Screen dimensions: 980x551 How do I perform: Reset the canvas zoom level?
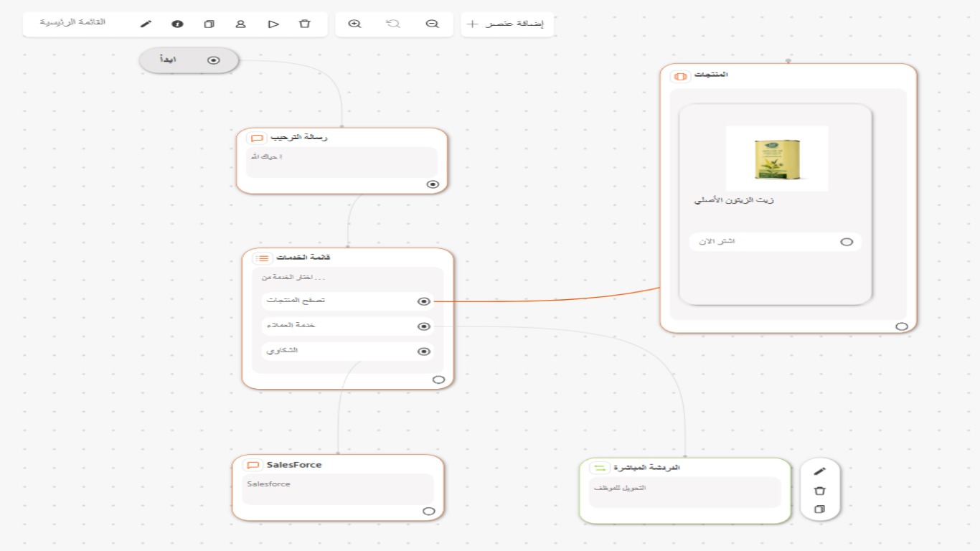tap(393, 24)
